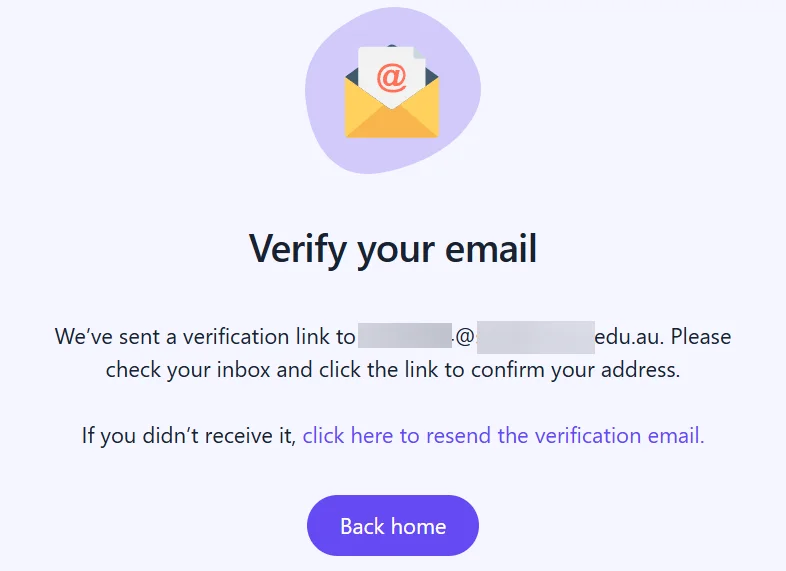This screenshot has width=786, height=571.
Task: Select the 'Verify your email' heading
Action: (x=393, y=249)
